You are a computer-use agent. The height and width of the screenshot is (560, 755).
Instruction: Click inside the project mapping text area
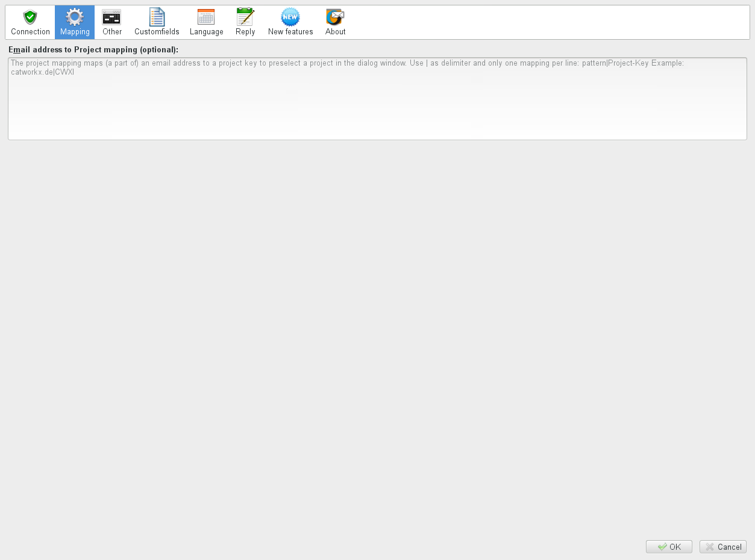click(377, 102)
